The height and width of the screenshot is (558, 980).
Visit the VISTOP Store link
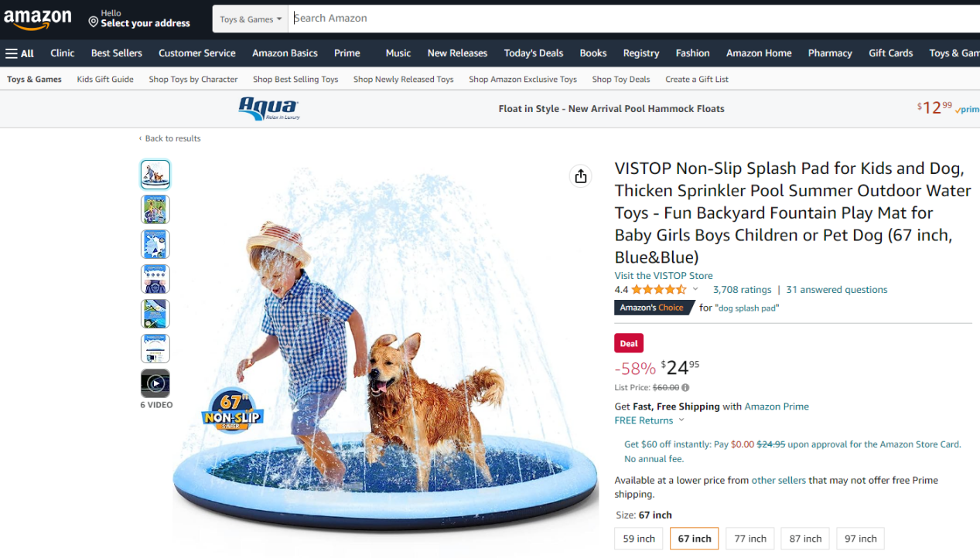coord(664,276)
